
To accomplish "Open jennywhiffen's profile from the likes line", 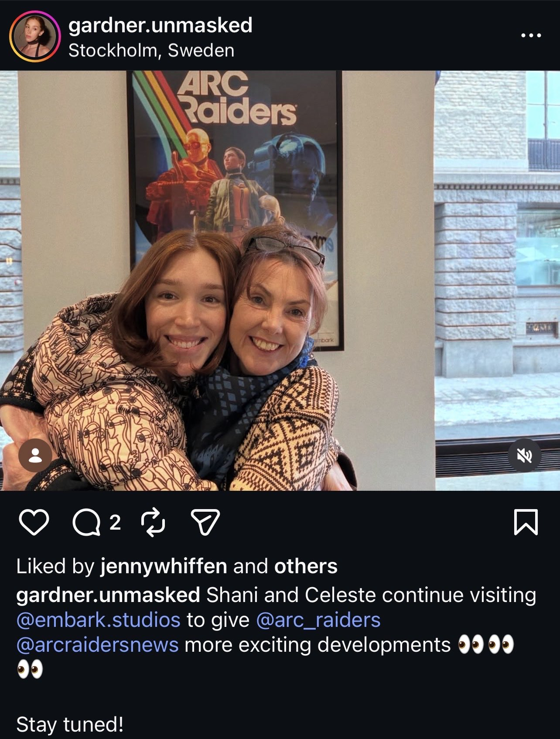I will coord(164,566).
